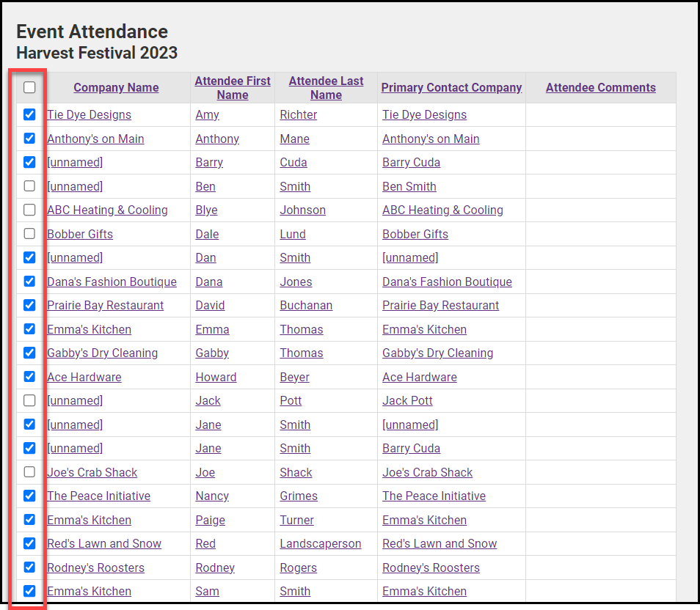The height and width of the screenshot is (610, 700).
Task: Sort by Attendee First Name header
Action: [233, 87]
